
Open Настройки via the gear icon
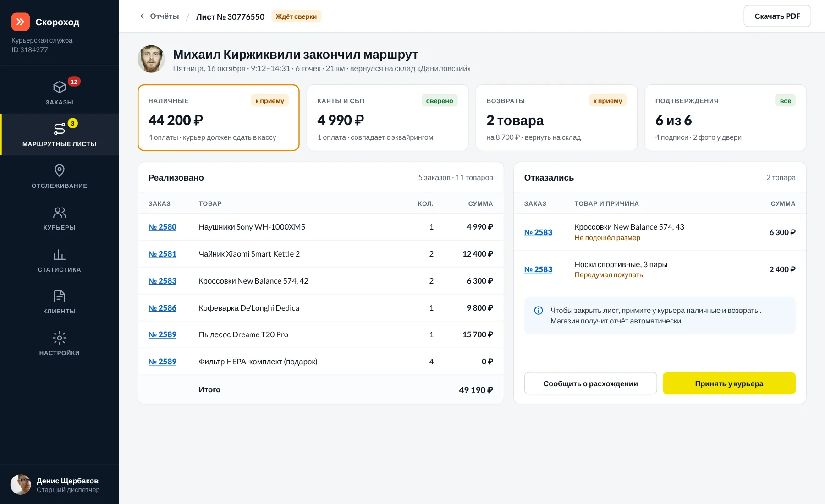60,338
